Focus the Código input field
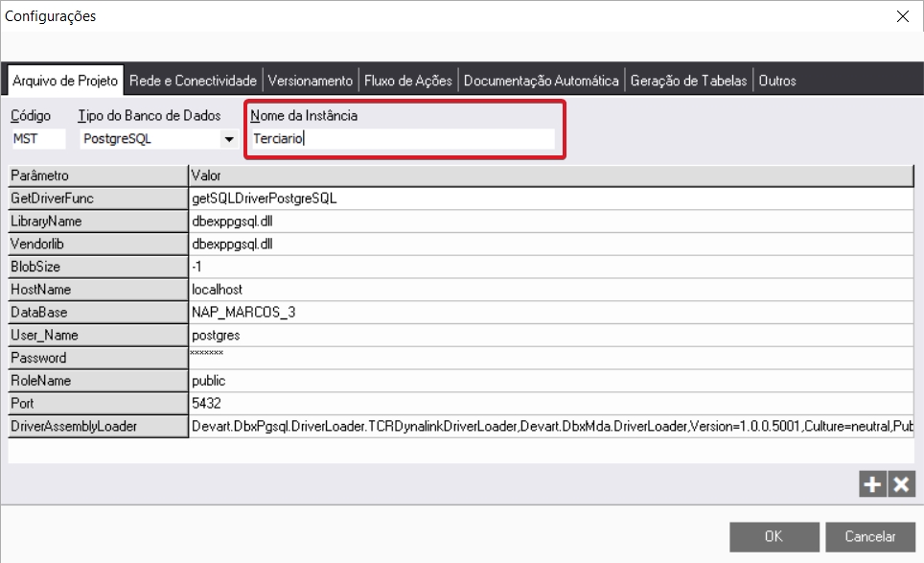924x563 pixels. [x=38, y=139]
